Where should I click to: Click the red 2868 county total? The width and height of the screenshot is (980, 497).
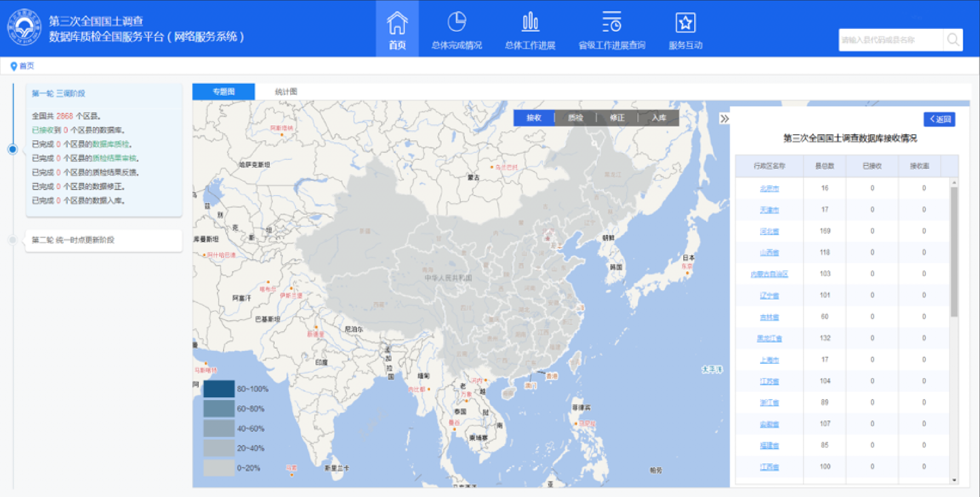click(x=65, y=116)
